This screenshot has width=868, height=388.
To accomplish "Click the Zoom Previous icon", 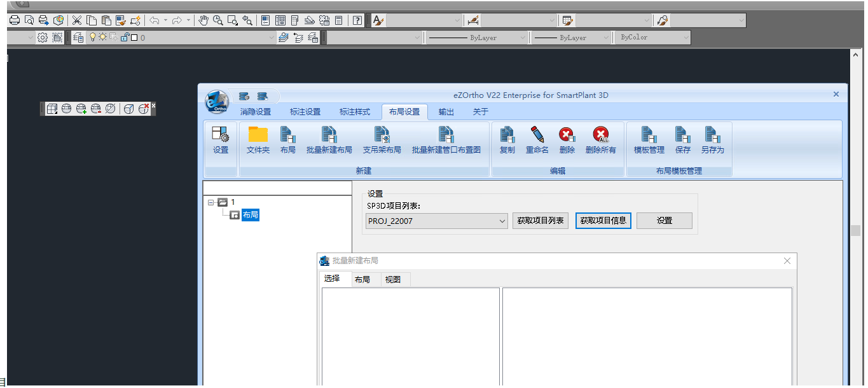I will (x=247, y=20).
